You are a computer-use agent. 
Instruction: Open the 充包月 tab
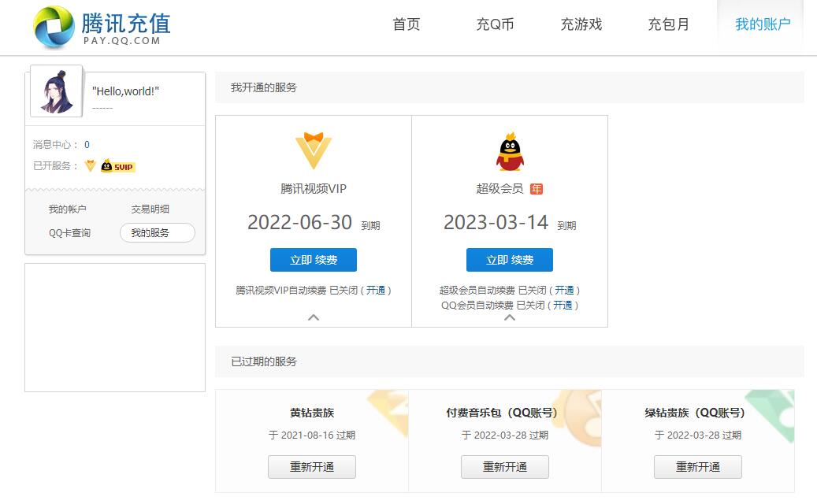[x=669, y=24]
